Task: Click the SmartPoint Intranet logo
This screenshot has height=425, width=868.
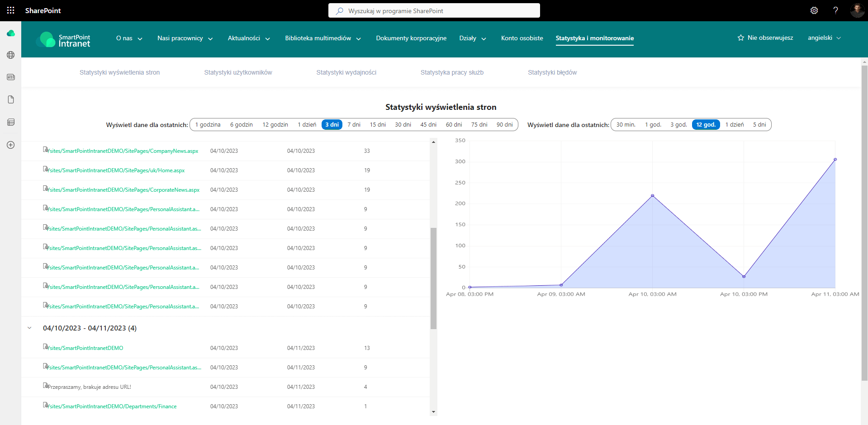Action: (63, 40)
